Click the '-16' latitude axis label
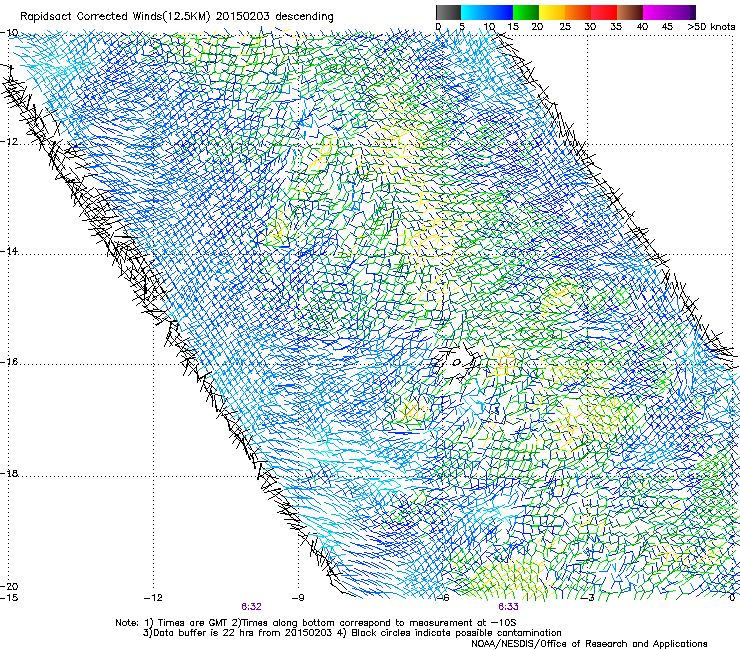The width and height of the screenshot is (740, 650). (x=9, y=362)
